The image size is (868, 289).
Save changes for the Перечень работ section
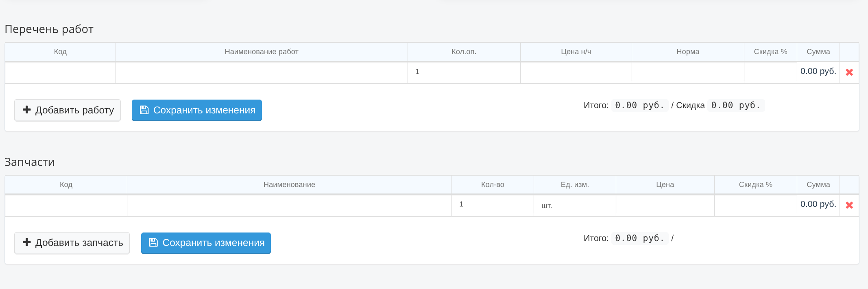(x=197, y=110)
